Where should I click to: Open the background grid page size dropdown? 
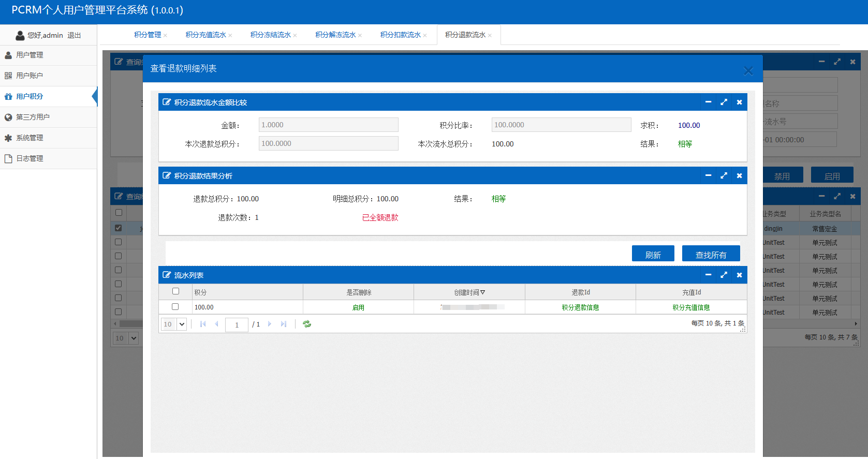tap(133, 338)
